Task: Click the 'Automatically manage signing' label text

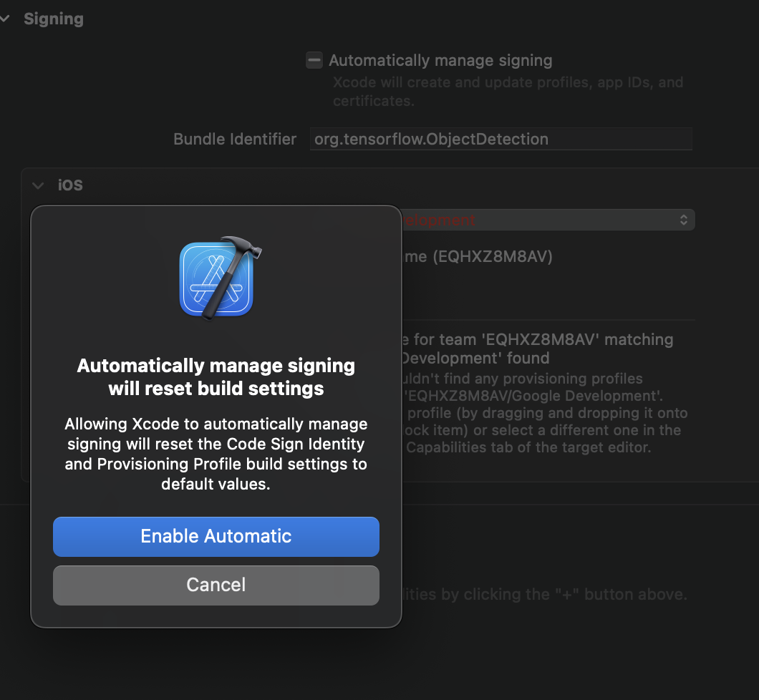Action: click(x=440, y=60)
